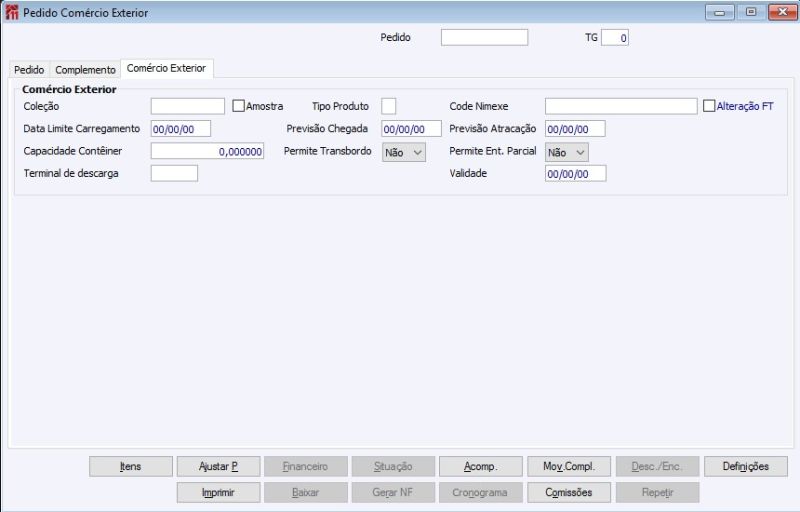The height and width of the screenshot is (512, 800).
Task: Click the Gerar NF button
Action: (x=393, y=493)
